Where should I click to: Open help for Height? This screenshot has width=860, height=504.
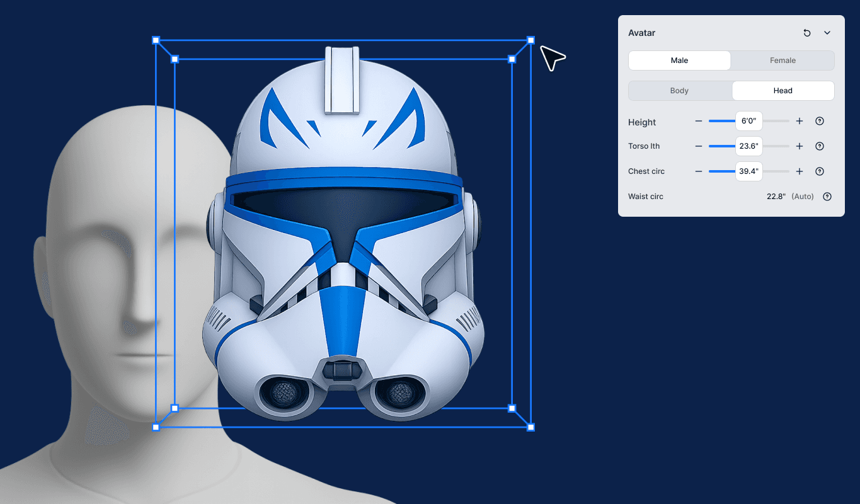(820, 121)
